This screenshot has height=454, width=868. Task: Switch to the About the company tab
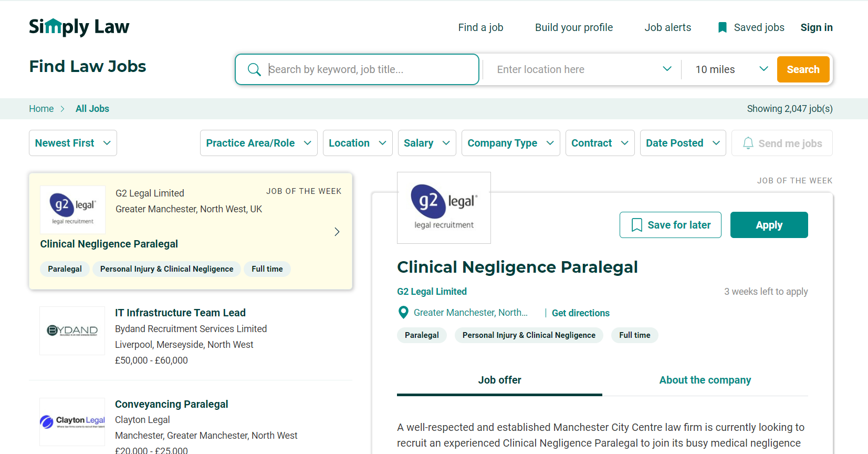[x=705, y=380]
